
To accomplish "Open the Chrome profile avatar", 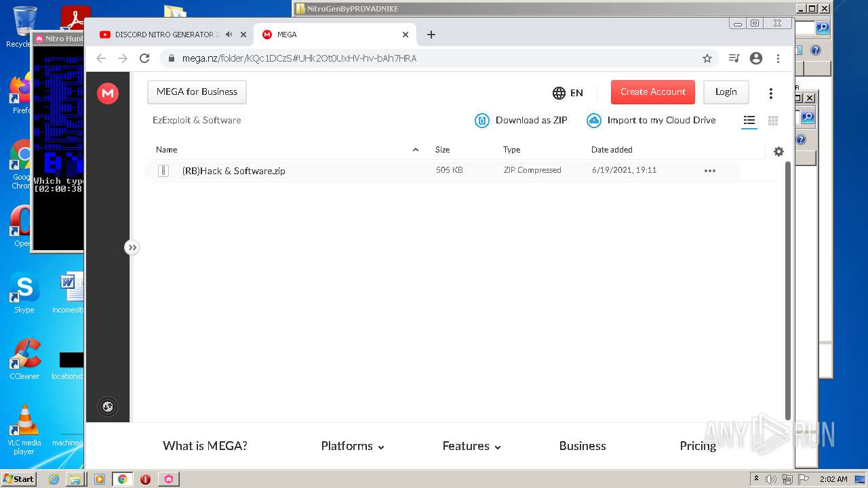I will coord(756,58).
